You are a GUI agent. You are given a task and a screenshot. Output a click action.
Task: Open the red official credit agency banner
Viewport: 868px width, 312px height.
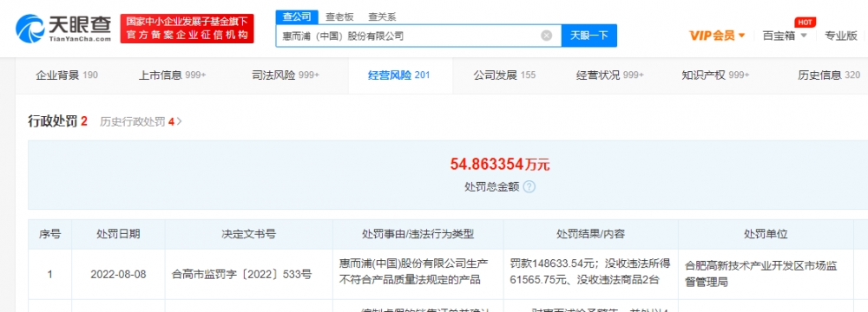(187, 29)
